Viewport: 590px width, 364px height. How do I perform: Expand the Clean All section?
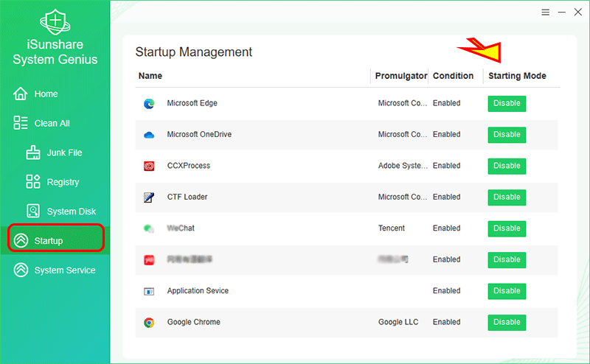(x=52, y=124)
